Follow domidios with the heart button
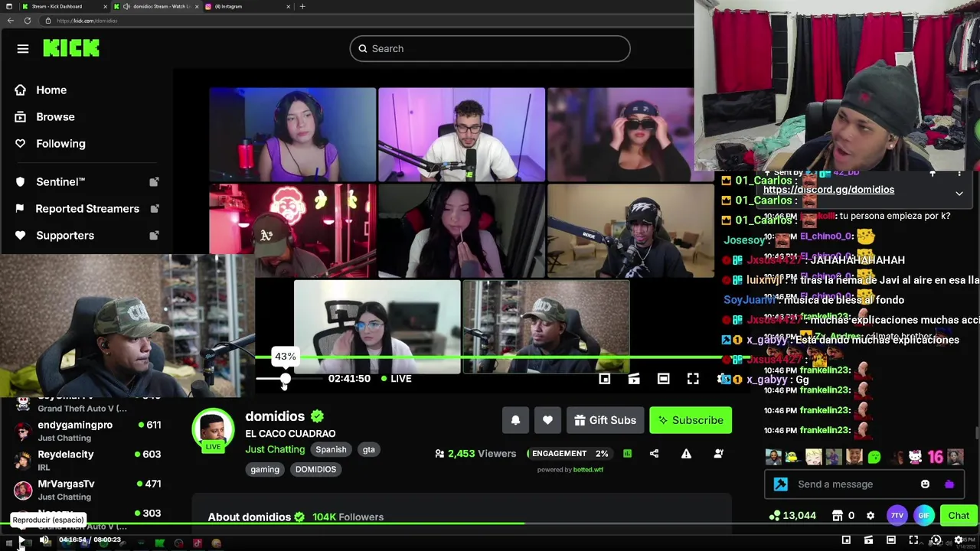 click(547, 420)
